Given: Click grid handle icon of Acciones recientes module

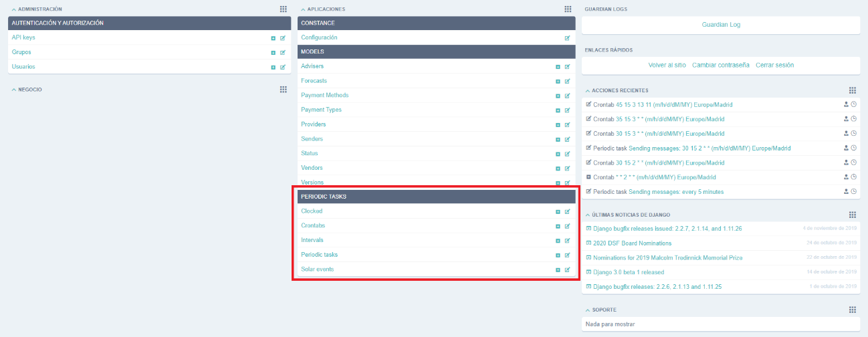Looking at the screenshot, I should click(x=853, y=90).
